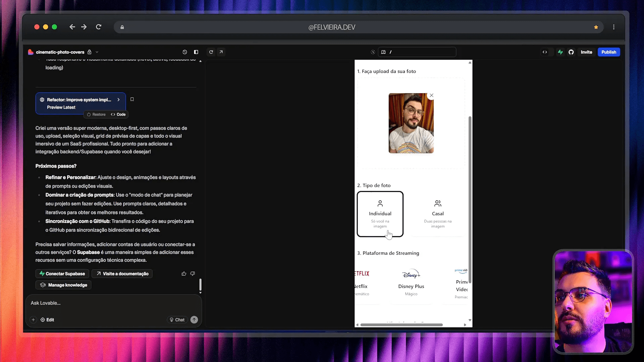
Task: Bookmark this message version
Action: (x=132, y=99)
